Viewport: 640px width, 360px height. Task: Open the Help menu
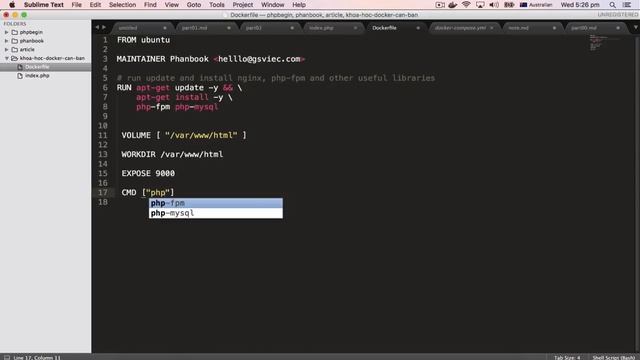pos(299,5)
